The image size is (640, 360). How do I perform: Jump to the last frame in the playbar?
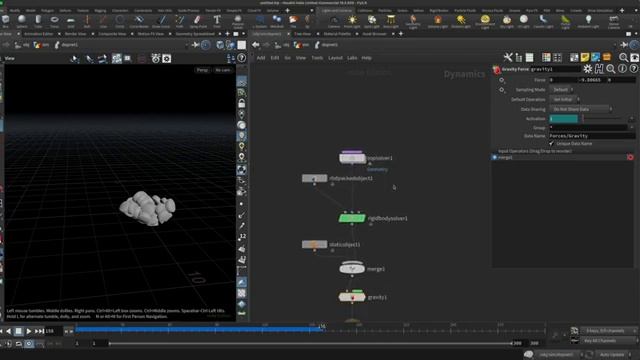(x=39, y=331)
